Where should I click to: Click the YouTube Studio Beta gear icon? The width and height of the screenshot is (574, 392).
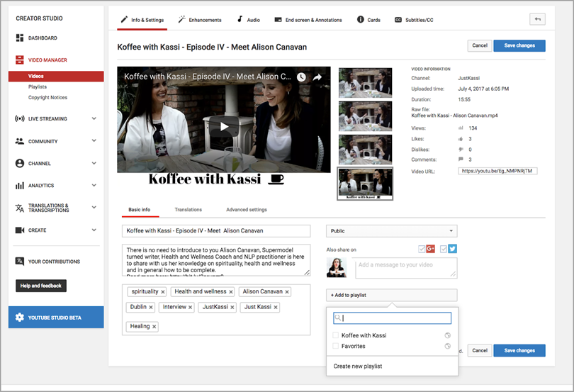coord(20,318)
